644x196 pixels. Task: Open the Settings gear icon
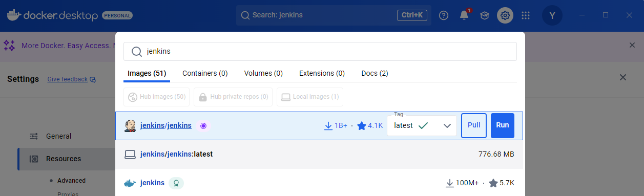coord(505,15)
